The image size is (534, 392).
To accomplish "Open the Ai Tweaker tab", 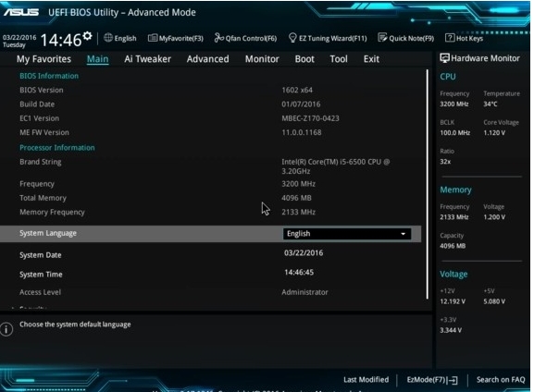I will point(147,59).
